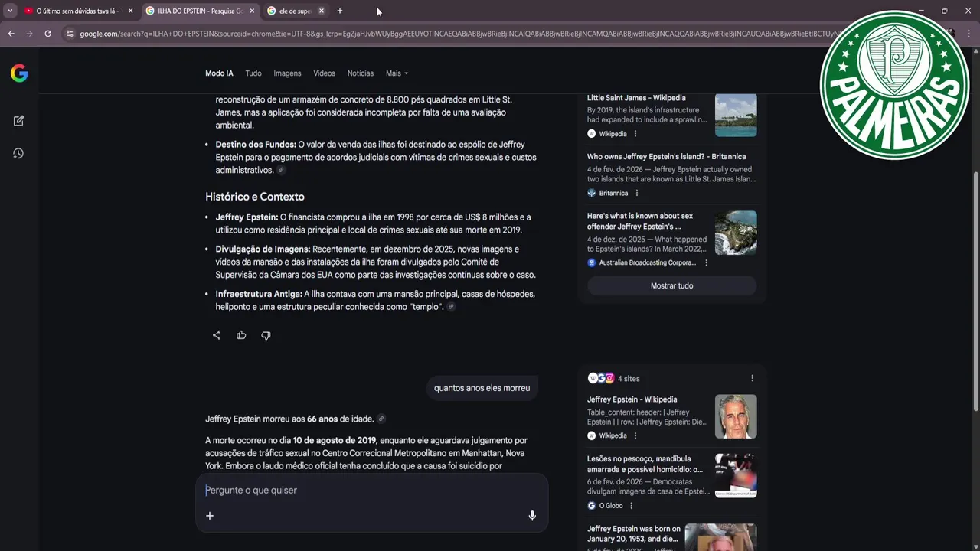Open Little Saint James - Wikipedia link
This screenshot has width=980, height=551.
click(636, 98)
